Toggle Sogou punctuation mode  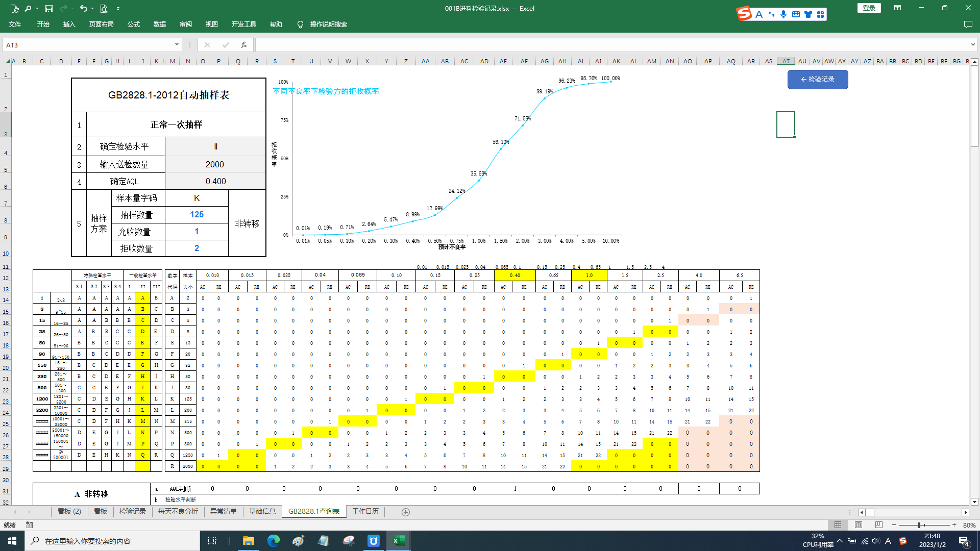(771, 14)
